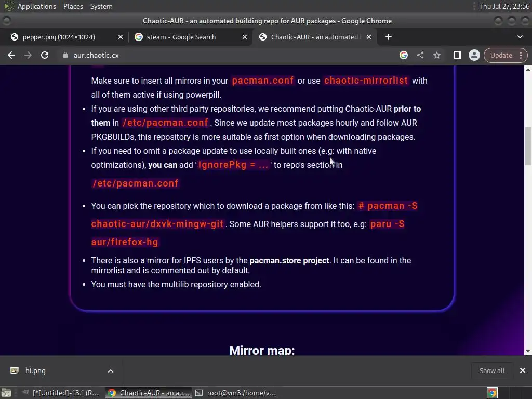Switch to the Untitled-13.1 taskbar window
This screenshot has width=532, height=399.
click(61, 393)
